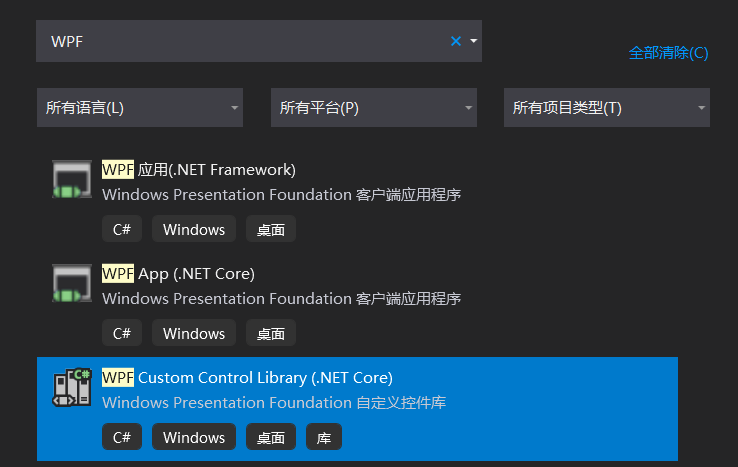Click the 自定义控件库 description text
Image resolution: width=738 pixels, height=467 pixels.
pos(401,403)
